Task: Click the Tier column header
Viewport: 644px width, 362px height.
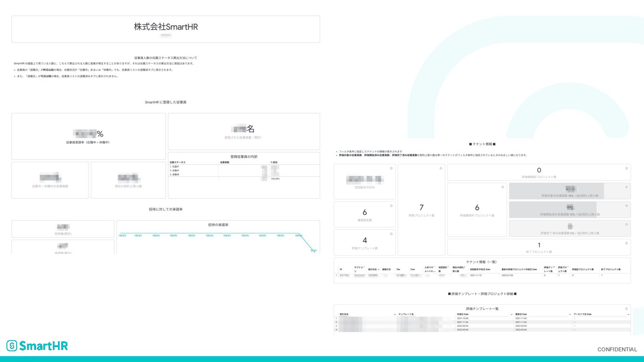Action: point(398,269)
